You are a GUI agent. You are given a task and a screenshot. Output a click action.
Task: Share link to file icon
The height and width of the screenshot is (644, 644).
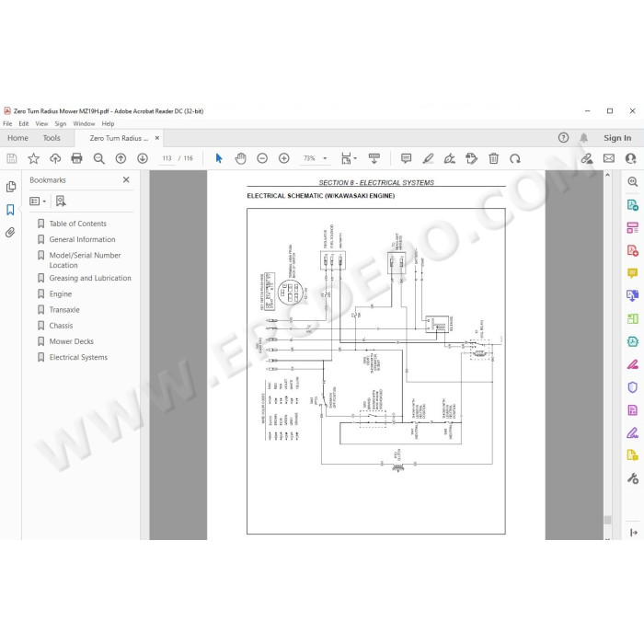pos(587,158)
